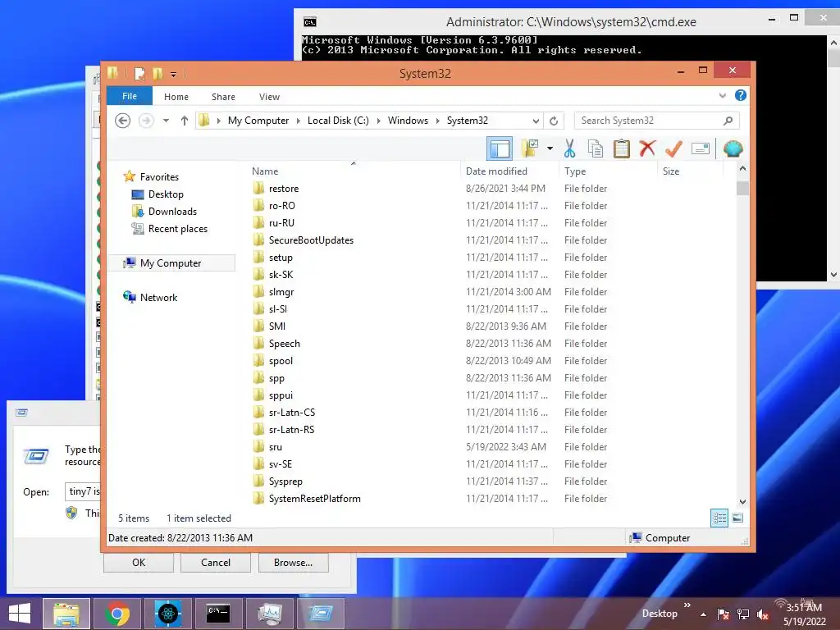Open the quick access toolbar customize dropdown

[174, 74]
